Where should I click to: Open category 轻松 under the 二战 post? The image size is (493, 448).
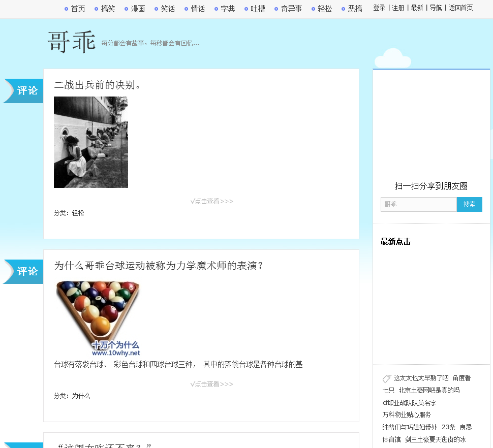pyautogui.click(x=78, y=213)
